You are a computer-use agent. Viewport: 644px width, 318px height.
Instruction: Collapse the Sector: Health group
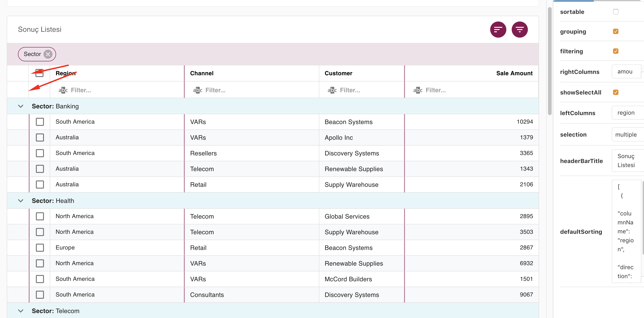(21, 201)
